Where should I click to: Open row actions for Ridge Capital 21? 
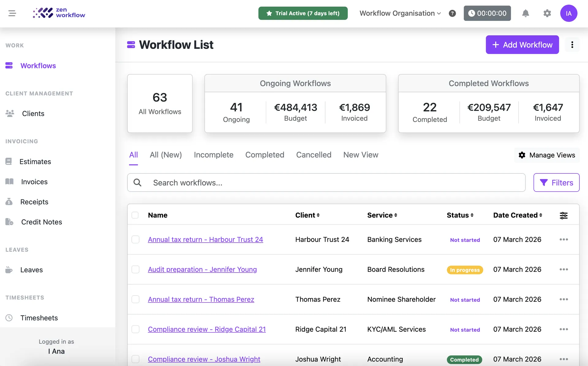pos(563,329)
